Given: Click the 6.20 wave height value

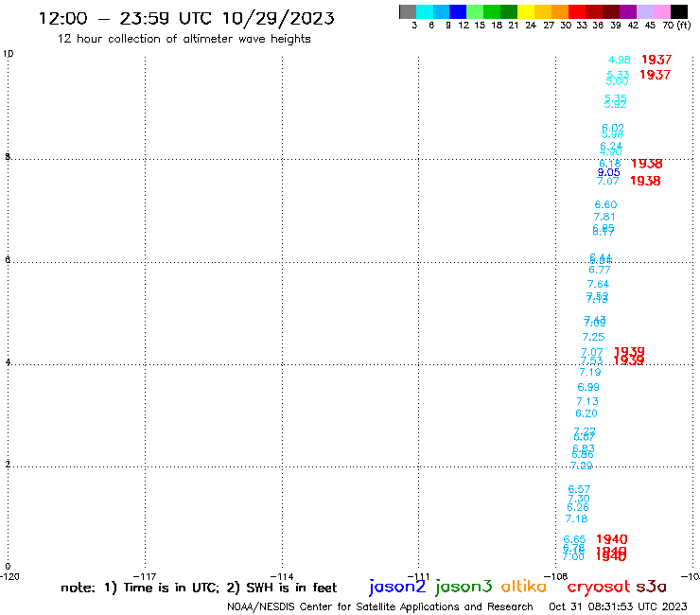Looking at the screenshot, I should [586, 413].
